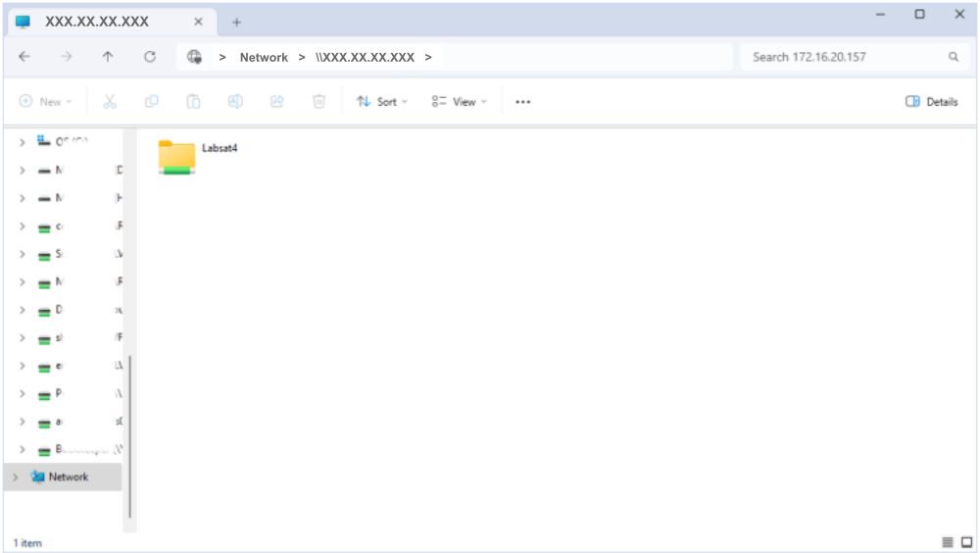Expand the sidebar drive starting with B
The image size is (980, 553).
[23, 449]
